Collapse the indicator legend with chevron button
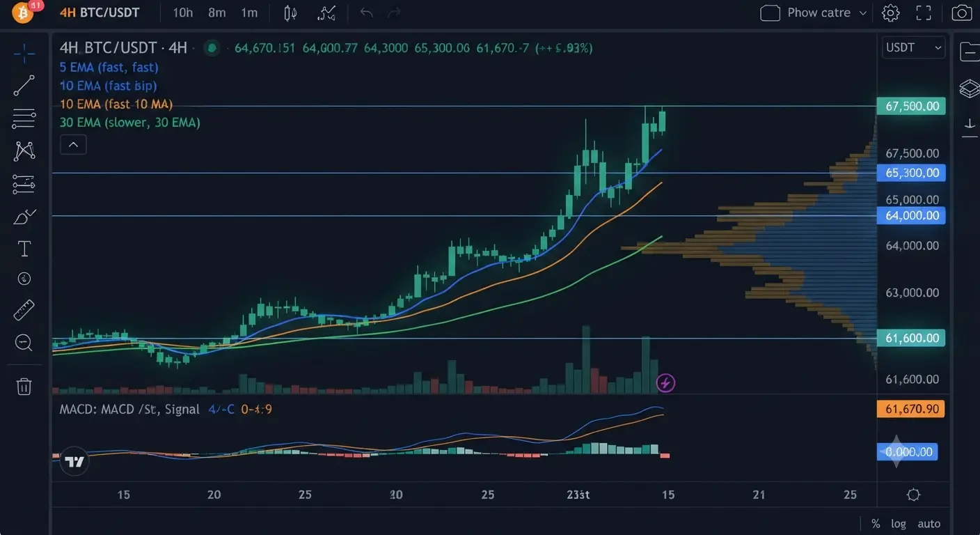This screenshot has height=535, width=980. click(x=73, y=145)
